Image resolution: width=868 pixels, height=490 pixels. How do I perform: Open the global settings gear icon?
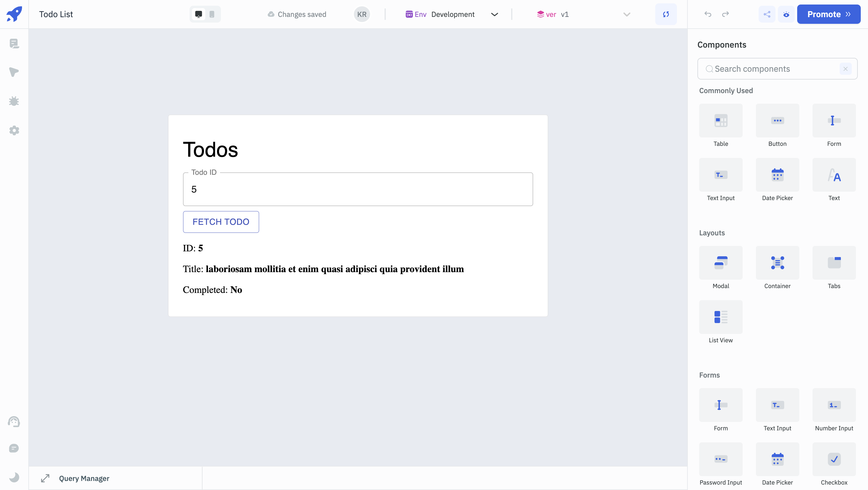(14, 130)
